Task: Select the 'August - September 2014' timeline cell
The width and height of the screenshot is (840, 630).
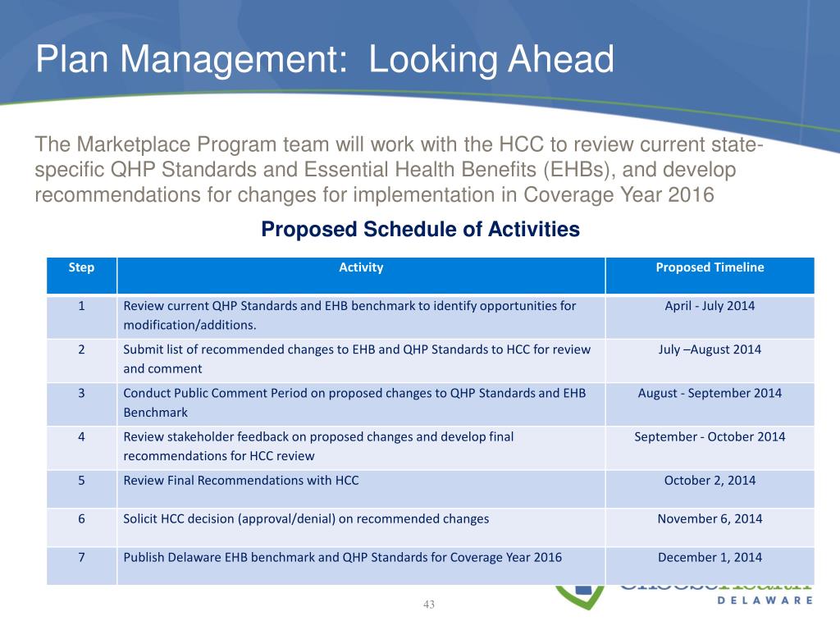Action: pos(710,404)
